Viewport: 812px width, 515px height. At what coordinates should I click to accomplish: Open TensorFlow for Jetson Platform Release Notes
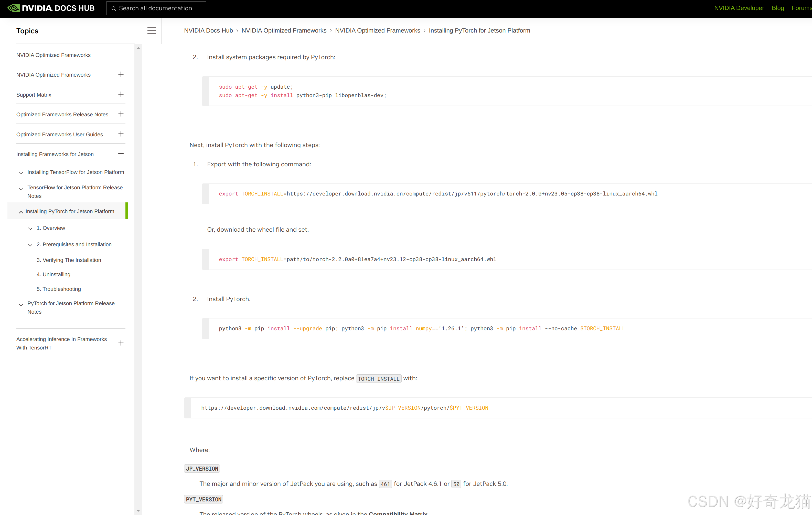[x=75, y=192]
